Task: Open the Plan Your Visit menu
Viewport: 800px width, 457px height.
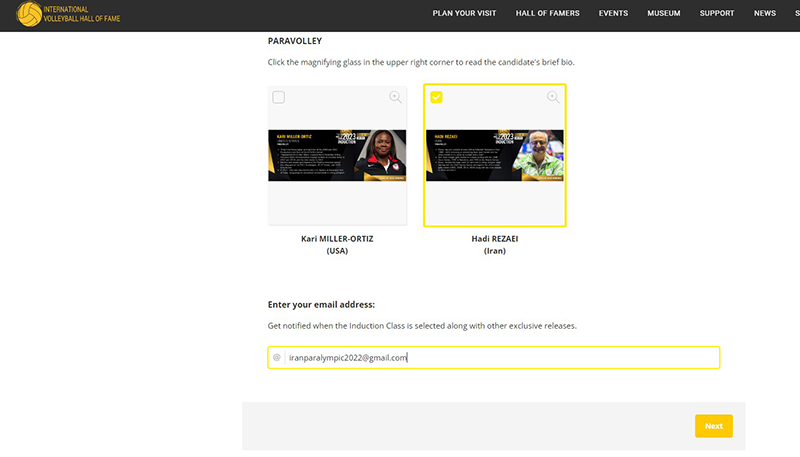Action: tap(465, 14)
